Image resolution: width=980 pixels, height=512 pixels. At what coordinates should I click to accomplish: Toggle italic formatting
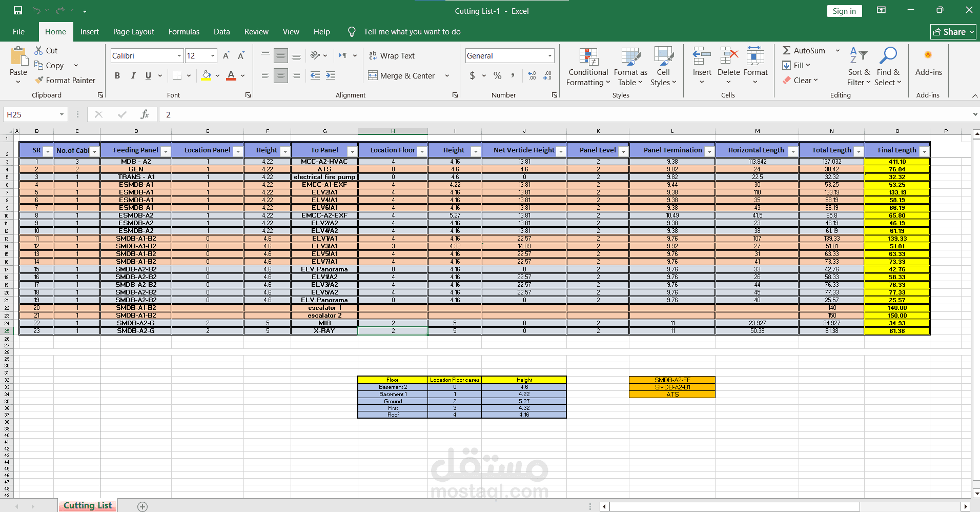coord(133,75)
